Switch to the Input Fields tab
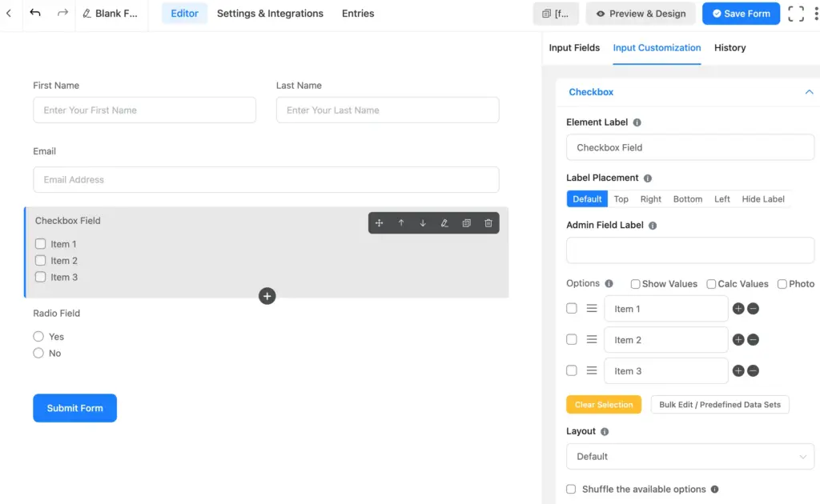Screen dimensions: 820x504 573,48
